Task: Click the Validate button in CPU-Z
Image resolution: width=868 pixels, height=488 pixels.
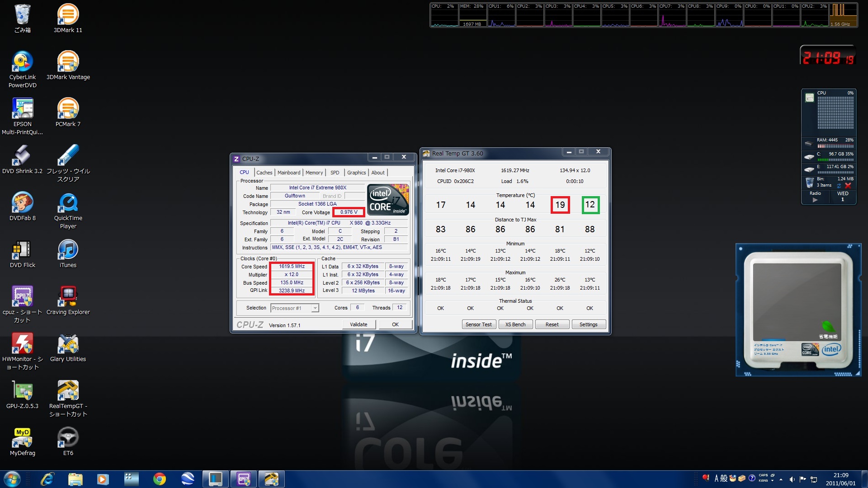Action: (359, 324)
